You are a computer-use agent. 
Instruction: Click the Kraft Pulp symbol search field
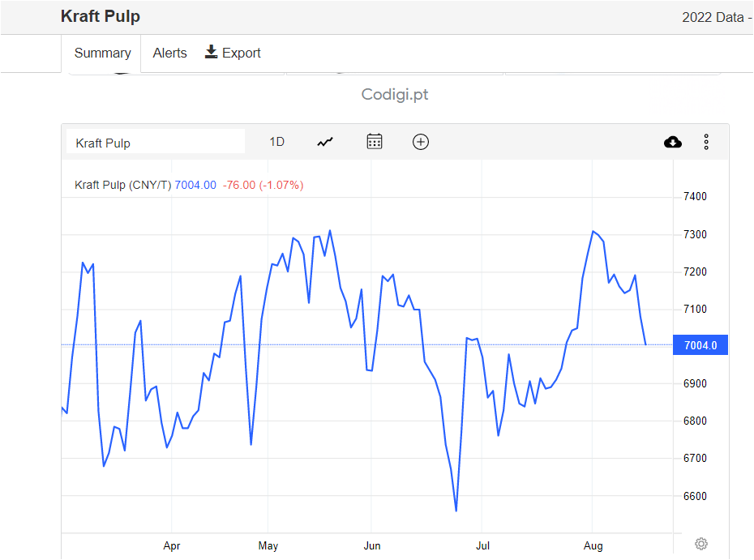[x=156, y=143]
